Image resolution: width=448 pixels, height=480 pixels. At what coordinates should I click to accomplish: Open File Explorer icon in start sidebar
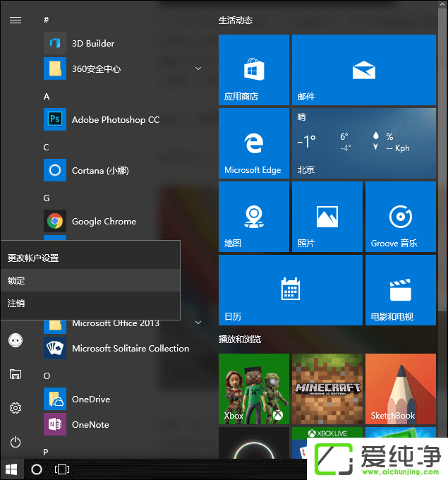16,374
